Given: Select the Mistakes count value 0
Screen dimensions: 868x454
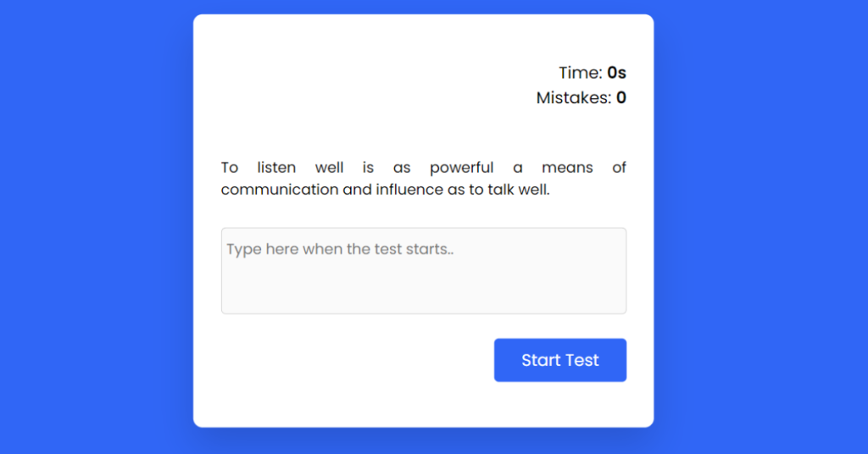Looking at the screenshot, I should click(621, 97).
